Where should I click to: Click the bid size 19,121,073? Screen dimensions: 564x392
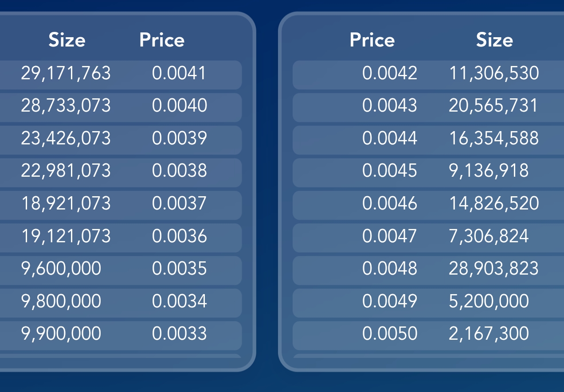(x=66, y=236)
